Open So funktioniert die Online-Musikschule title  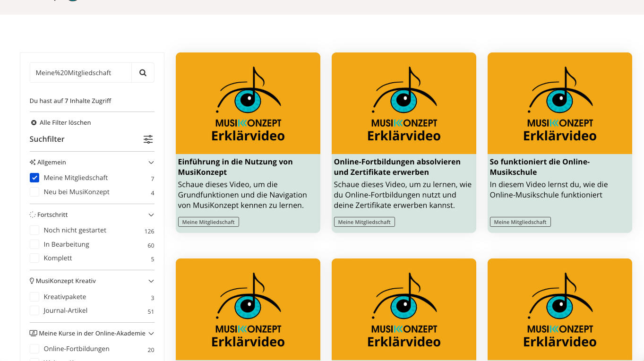coord(540,167)
